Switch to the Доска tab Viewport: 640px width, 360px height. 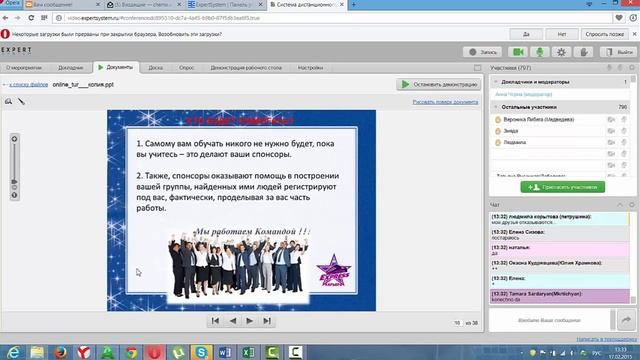[x=156, y=68]
